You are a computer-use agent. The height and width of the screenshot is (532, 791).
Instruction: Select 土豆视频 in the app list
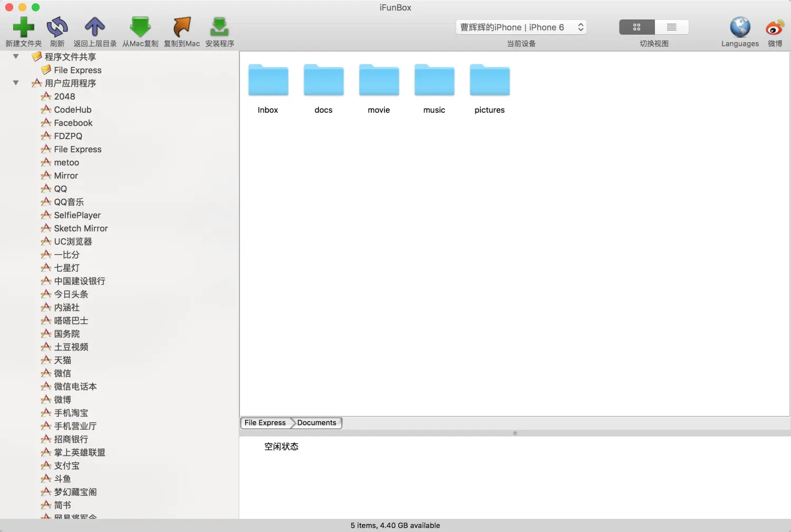64,347
